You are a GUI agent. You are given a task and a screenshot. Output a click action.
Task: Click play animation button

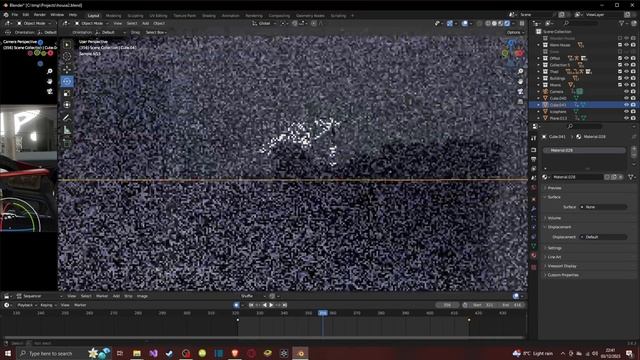271,305
